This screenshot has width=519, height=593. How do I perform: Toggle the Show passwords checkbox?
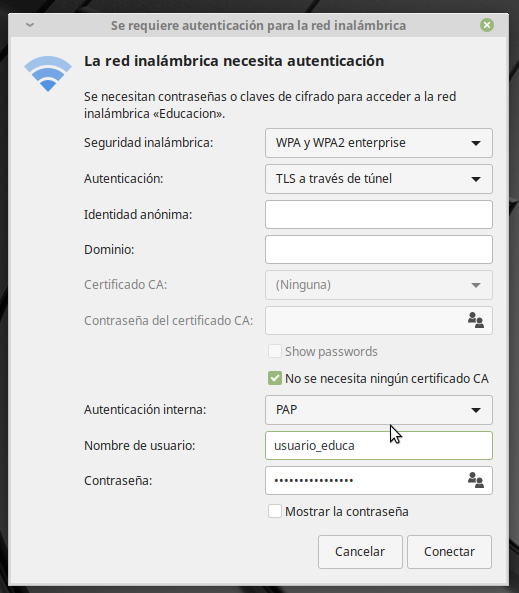pyautogui.click(x=275, y=351)
